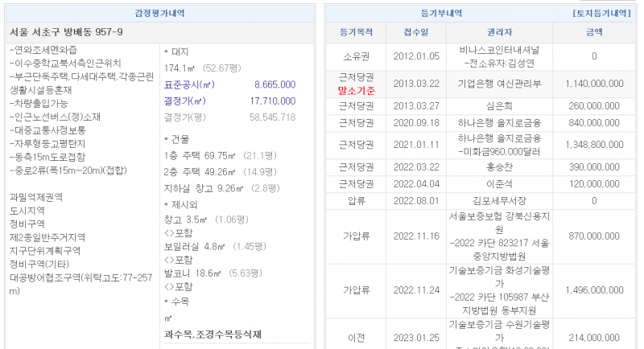Click the 금액 column header
The width and height of the screenshot is (644, 349).
594,32
